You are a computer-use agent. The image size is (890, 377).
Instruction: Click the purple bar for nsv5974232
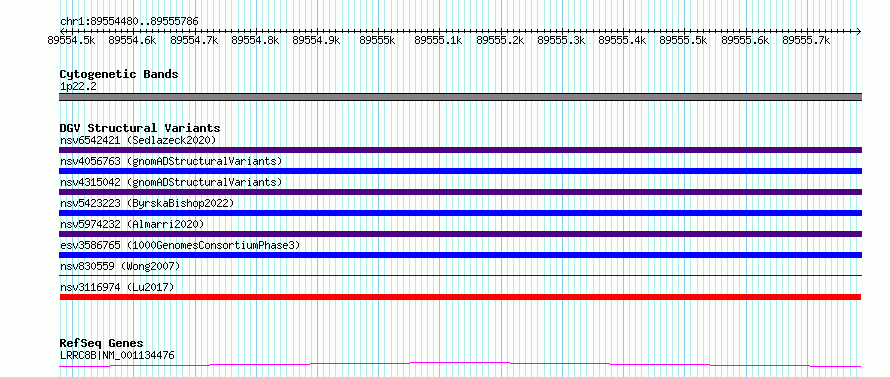460,234
